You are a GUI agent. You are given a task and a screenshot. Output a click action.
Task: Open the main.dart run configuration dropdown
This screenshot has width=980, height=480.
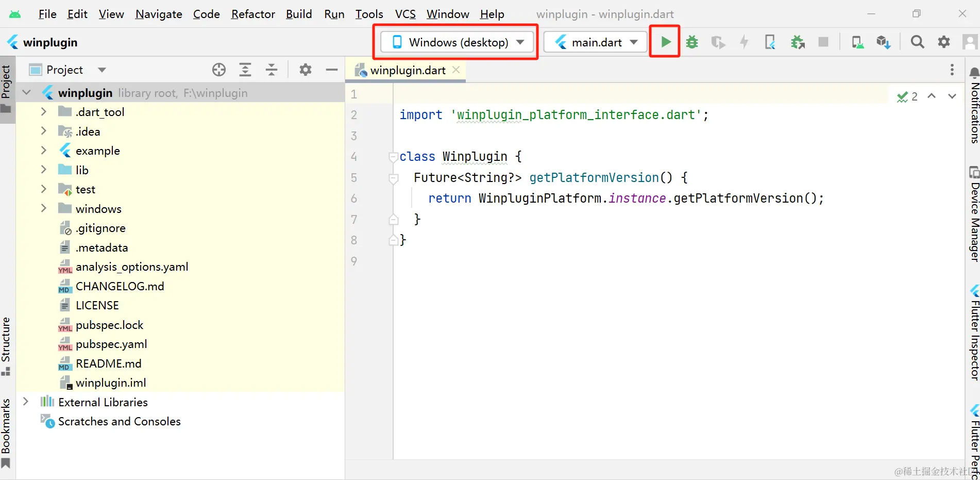tap(596, 42)
